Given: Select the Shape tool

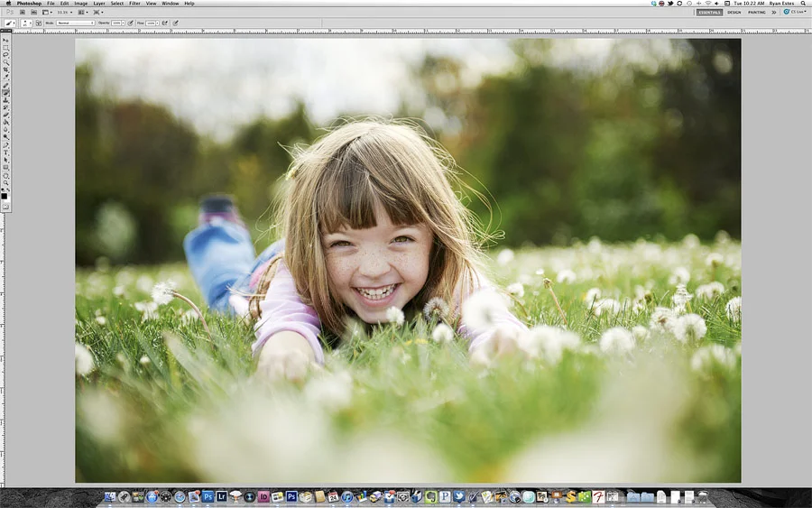Looking at the screenshot, I should pos(5,168).
